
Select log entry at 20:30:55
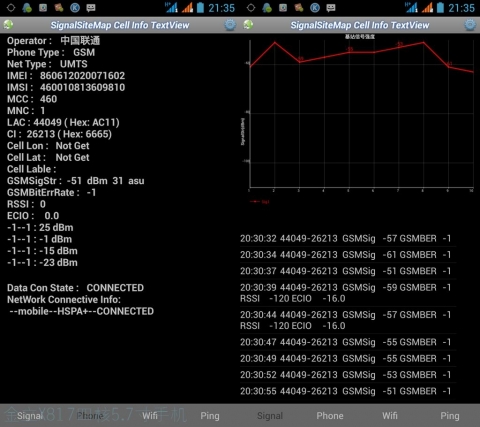[346, 391]
